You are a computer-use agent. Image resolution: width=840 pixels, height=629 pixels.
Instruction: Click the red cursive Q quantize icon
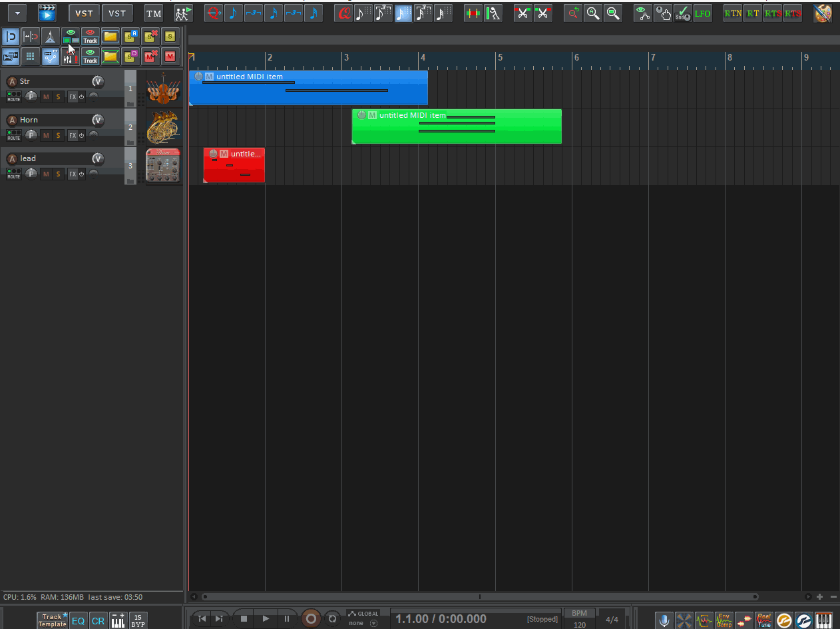pos(343,13)
